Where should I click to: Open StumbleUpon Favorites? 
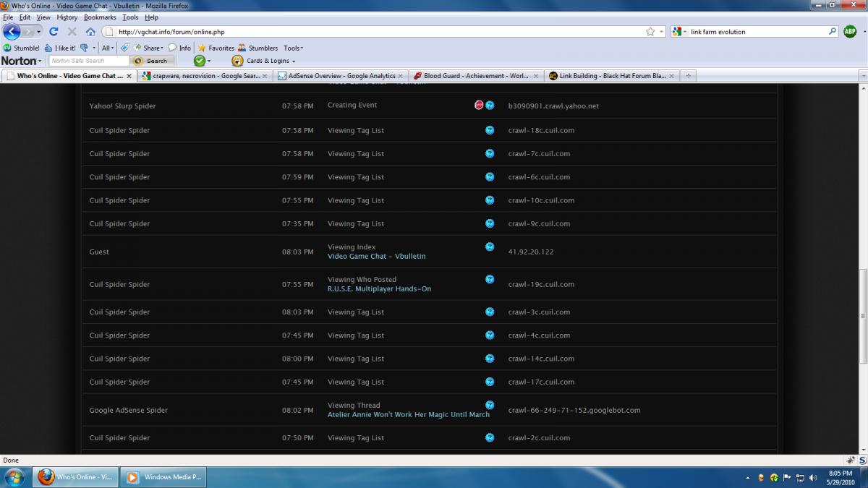(x=216, y=48)
